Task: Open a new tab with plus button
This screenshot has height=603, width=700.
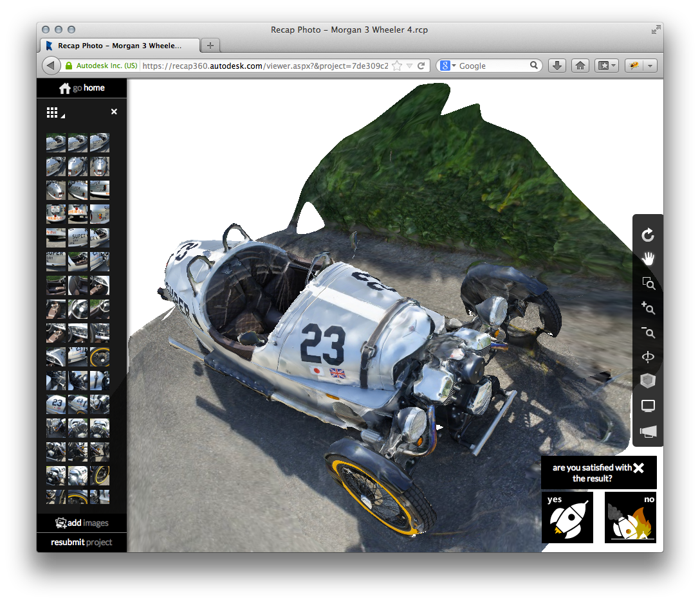Action: click(x=210, y=46)
